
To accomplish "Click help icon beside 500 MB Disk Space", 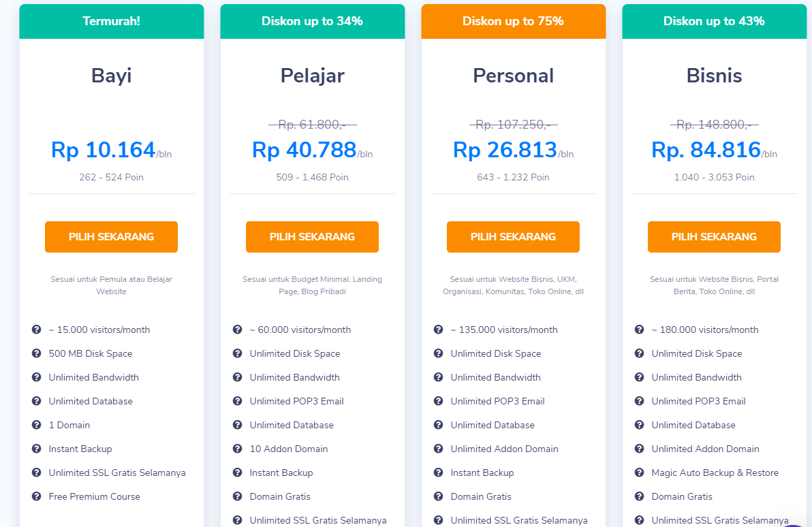I will (37, 353).
